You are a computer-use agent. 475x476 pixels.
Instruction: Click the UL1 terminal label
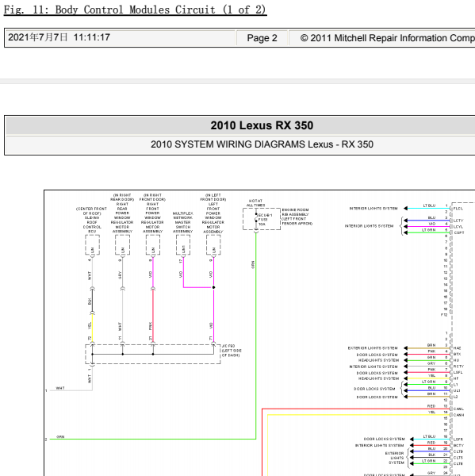point(457,390)
